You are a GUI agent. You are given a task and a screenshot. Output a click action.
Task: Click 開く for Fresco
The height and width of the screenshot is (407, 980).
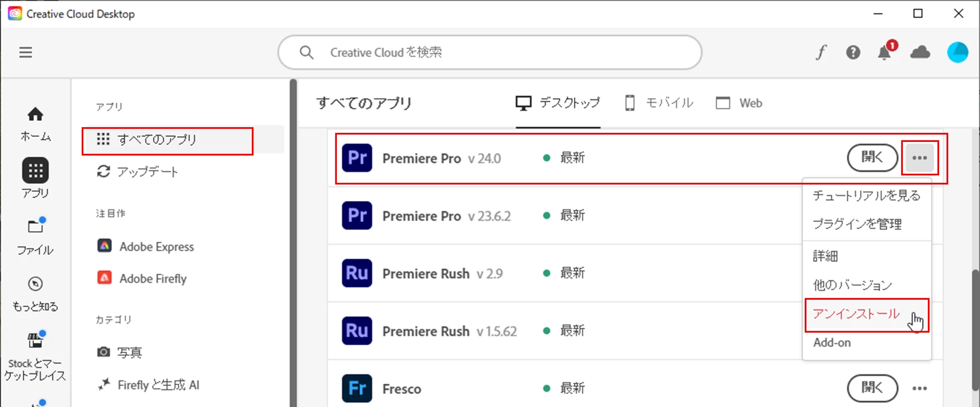872,388
